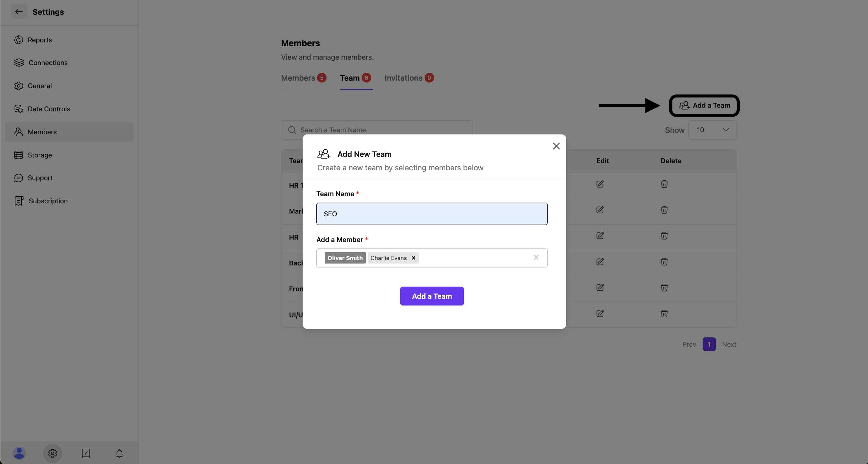Expand the Show 10 rows dropdown

[x=712, y=130]
